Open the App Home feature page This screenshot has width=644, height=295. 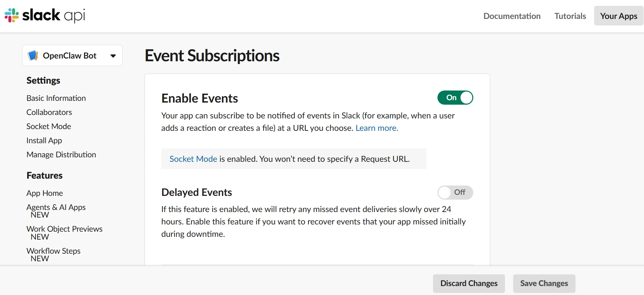(x=45, y=193)
